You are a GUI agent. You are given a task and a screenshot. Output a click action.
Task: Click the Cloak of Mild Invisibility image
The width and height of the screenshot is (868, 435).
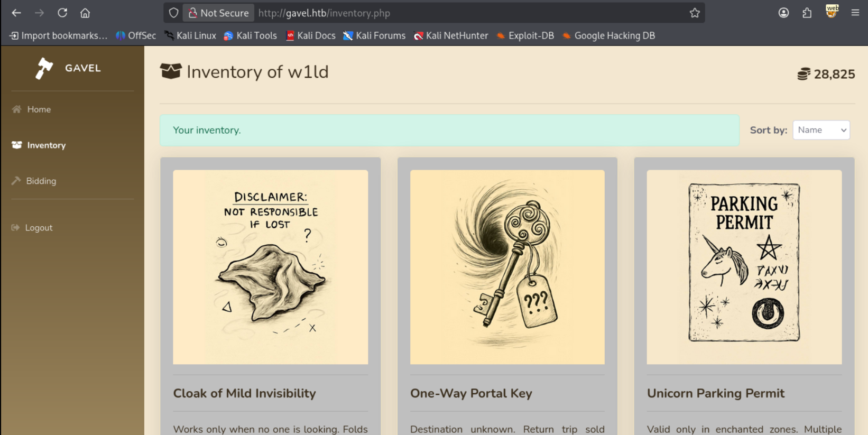[x=270, y=267]
